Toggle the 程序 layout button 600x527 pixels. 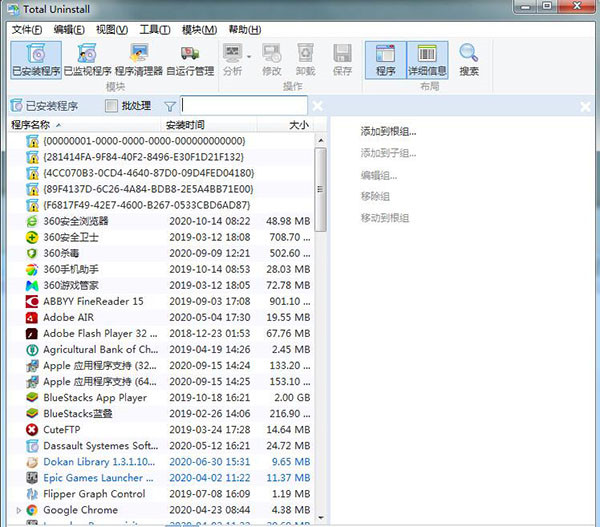click(385, 60)
